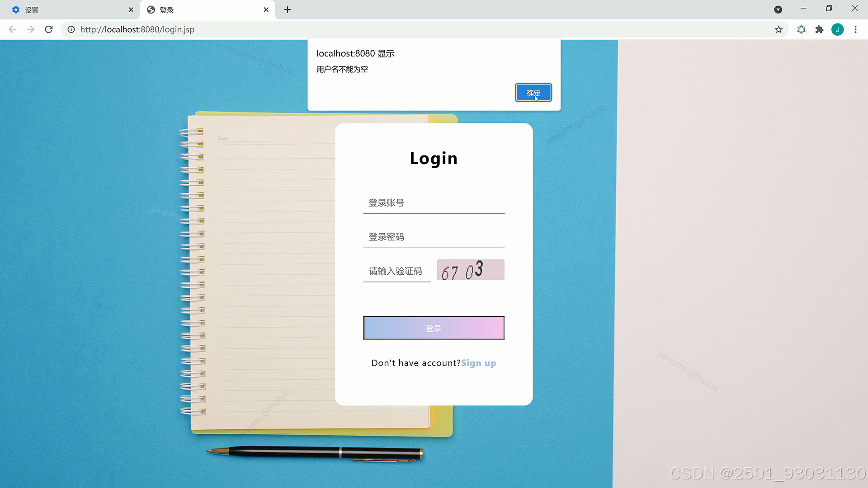Open the Sign up link
The image size is (868, 488).
coord(478,363)
